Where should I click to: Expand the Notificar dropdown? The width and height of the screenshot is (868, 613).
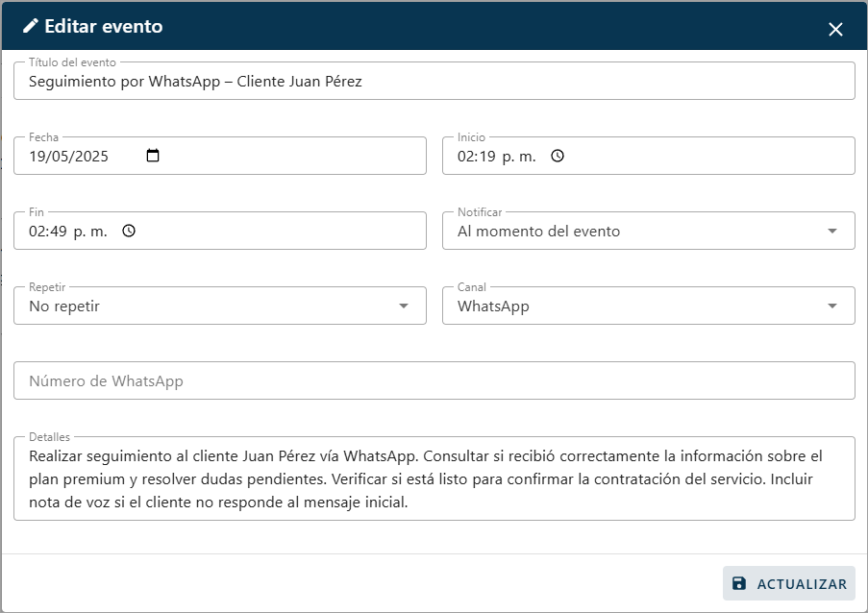[831, 231]
